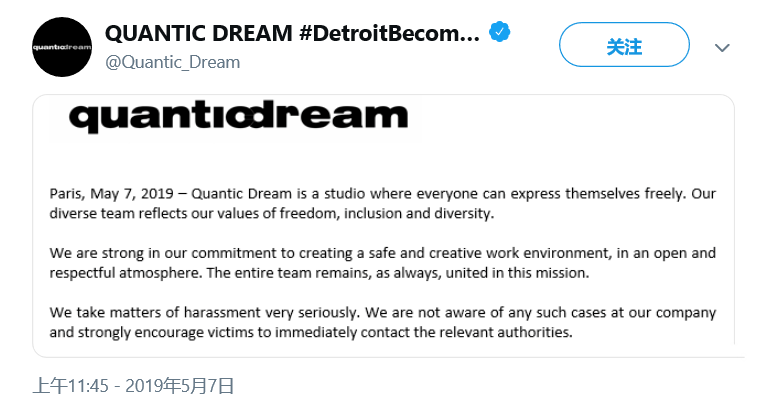
Task: Click the @Quantic_Dream handle
Action: 172,62
